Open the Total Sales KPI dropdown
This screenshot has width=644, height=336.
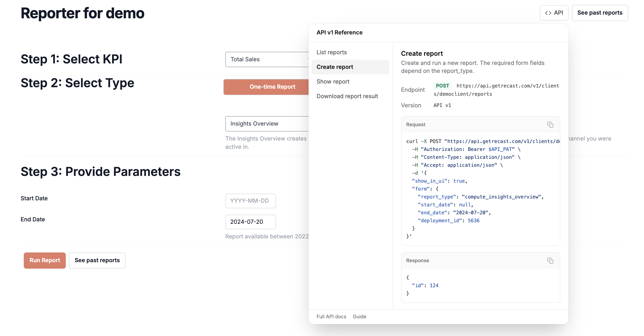(267, 59)
